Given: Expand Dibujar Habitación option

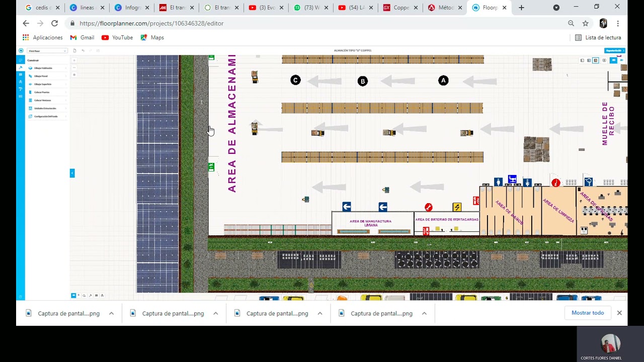Looking at the screenshot, I should point(48,68).
